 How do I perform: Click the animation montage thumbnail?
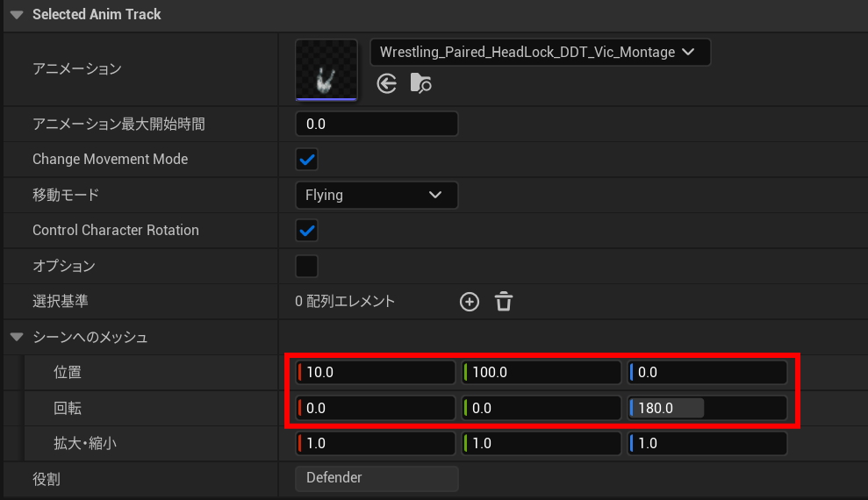click(326, 69)
